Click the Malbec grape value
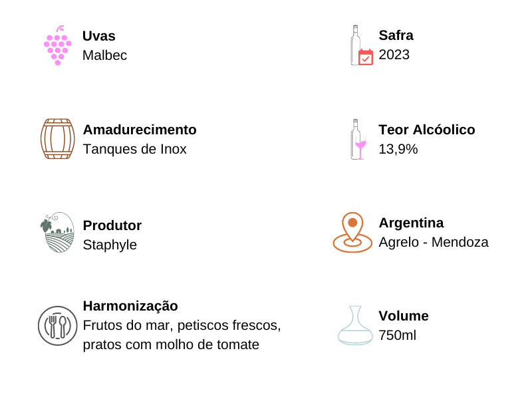 105,55
